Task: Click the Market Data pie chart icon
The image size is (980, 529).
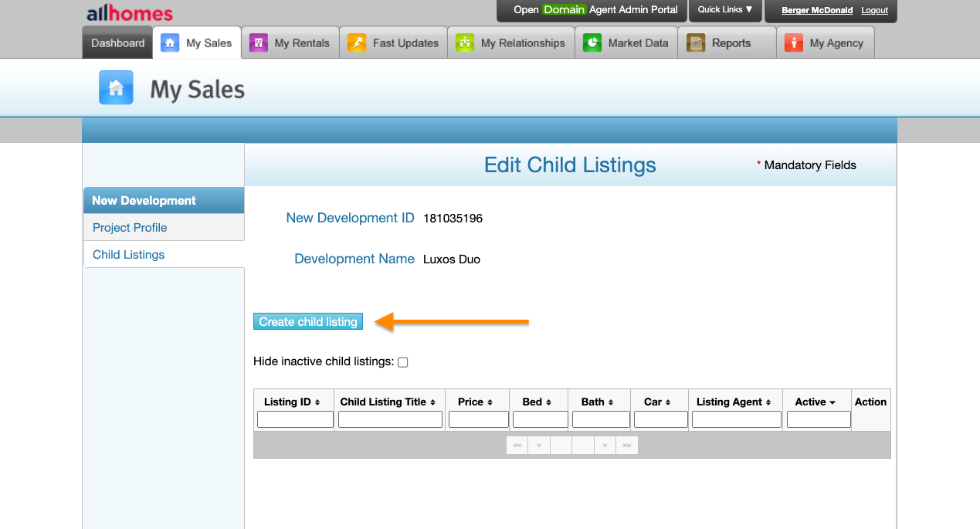Action: click(x=592, y=43)
